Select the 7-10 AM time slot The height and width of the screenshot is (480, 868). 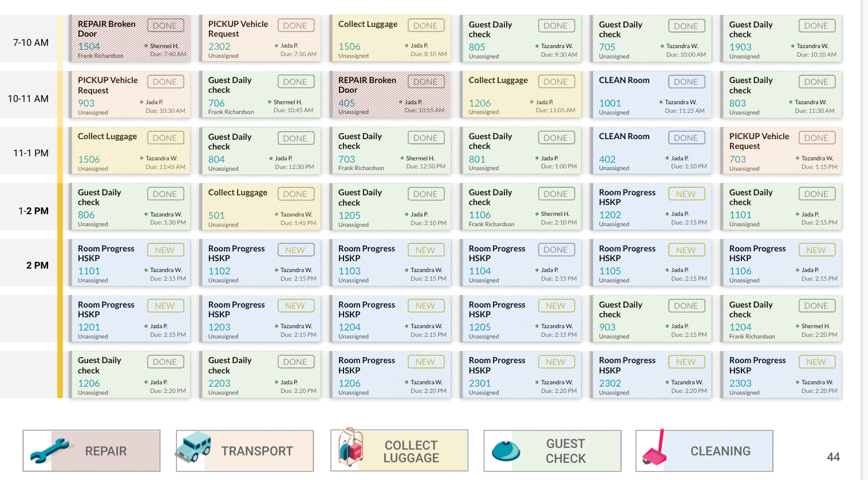coord(31,42)
